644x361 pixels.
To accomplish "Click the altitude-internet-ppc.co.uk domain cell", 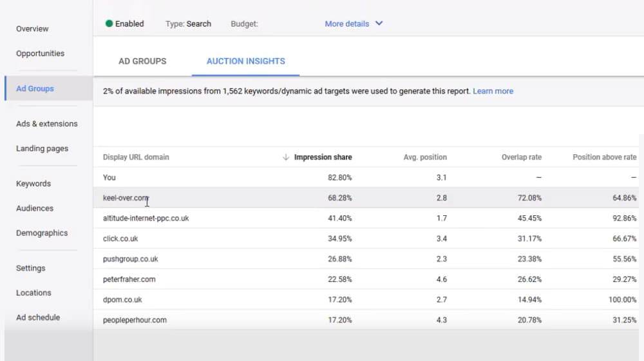I will point(146,219).
